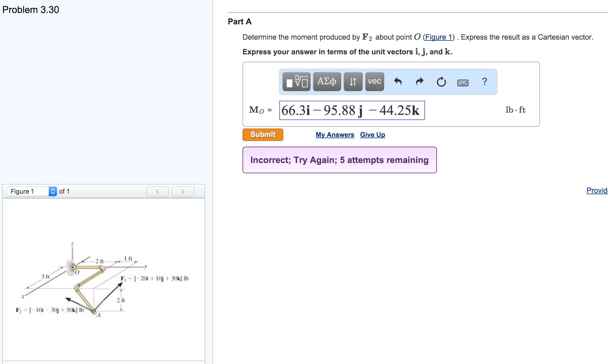Open the Greek symbols palette ΑΣΦ
Screen dimensions: 608x364
326,82
